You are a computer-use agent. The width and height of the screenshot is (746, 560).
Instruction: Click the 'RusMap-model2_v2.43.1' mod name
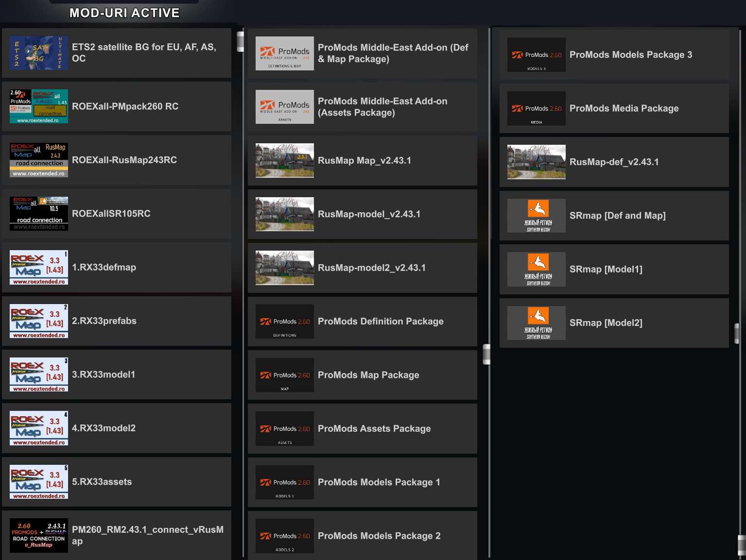tap(372, 268)
